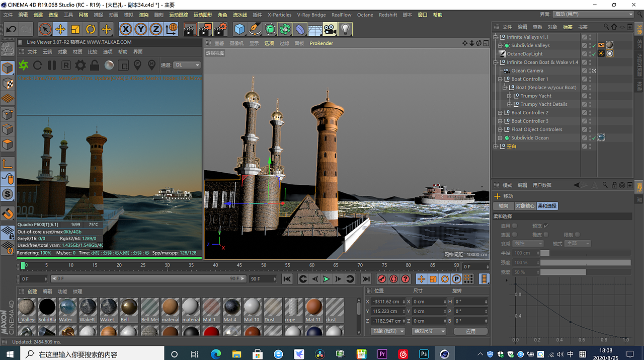Open the 衰减 线性 falloff dropdown

pos(528,244)
